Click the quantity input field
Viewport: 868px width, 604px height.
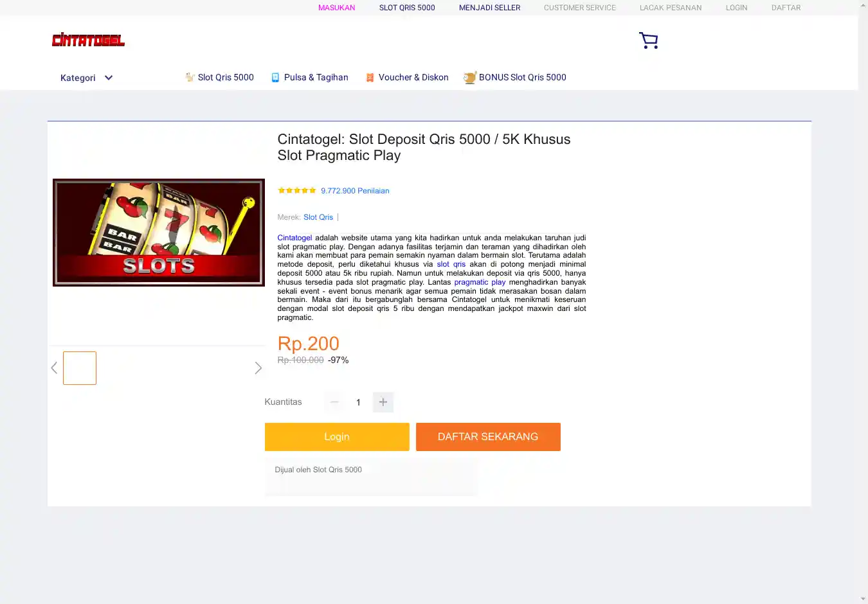pyautogui.click(x=359, y=402)
